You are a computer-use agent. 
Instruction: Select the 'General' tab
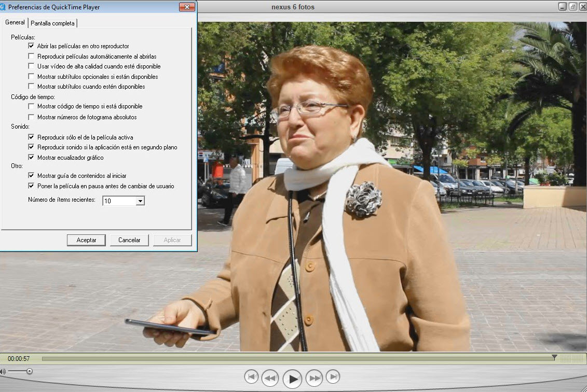(15, 23)
